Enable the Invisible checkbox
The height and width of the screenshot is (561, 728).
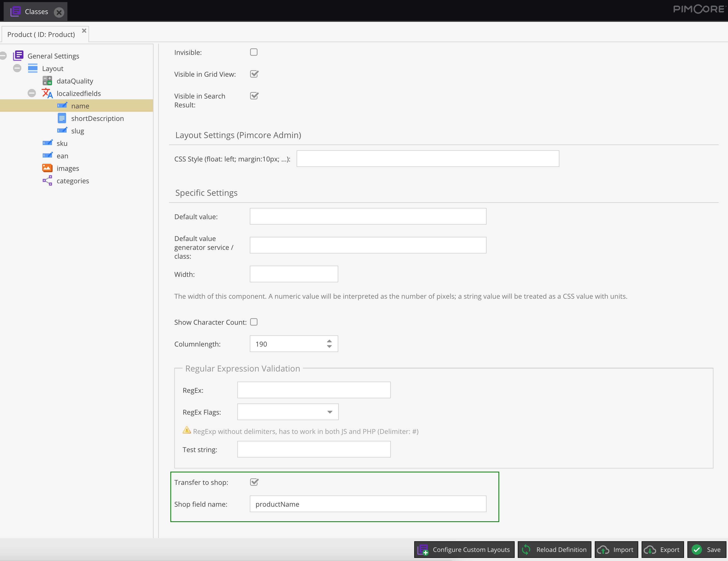[x=254, y=52]
